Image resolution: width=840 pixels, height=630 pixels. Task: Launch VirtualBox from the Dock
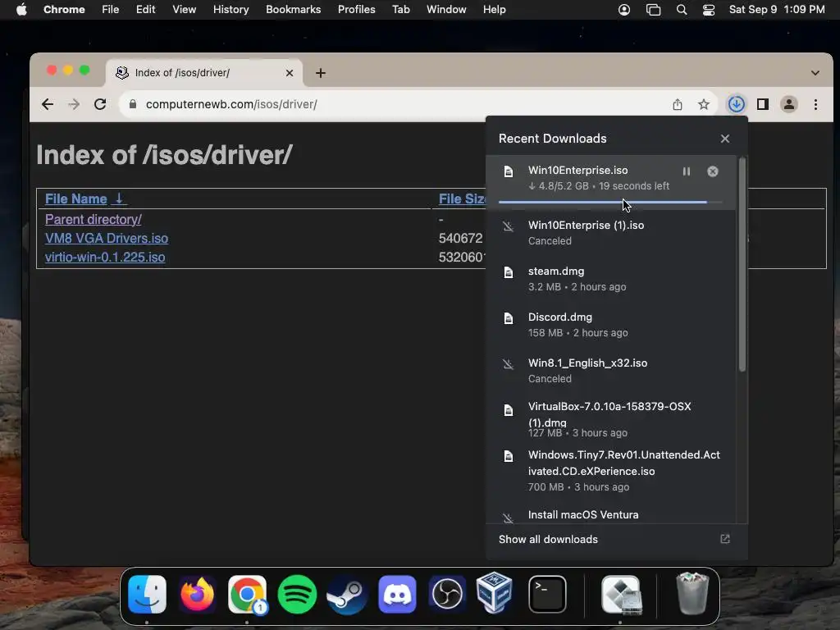point(495,593)
